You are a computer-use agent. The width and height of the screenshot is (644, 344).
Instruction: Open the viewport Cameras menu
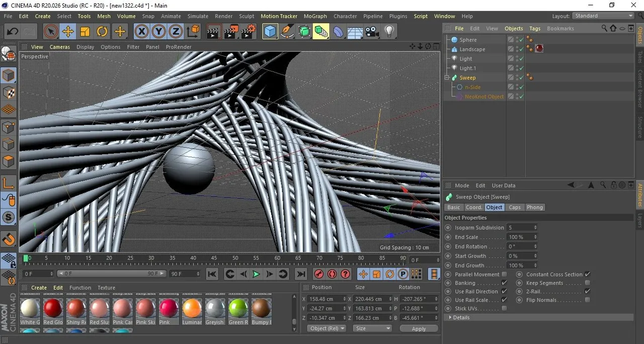60,47
